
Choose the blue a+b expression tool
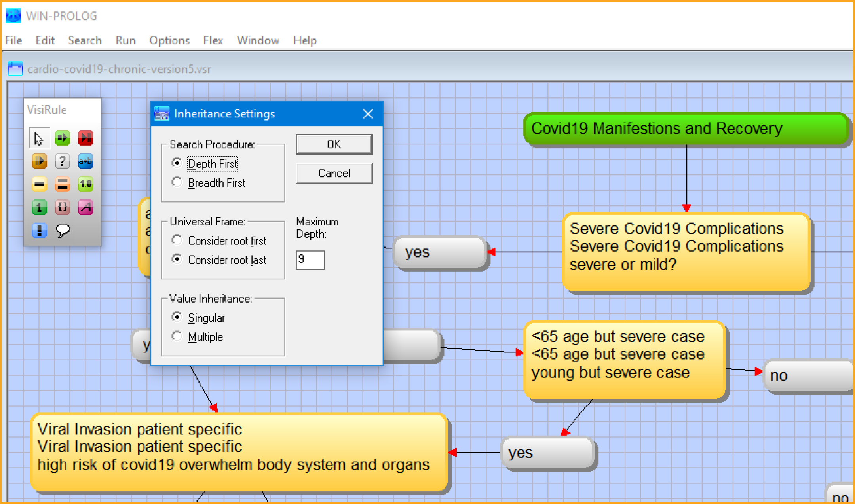tap(85, 161)
